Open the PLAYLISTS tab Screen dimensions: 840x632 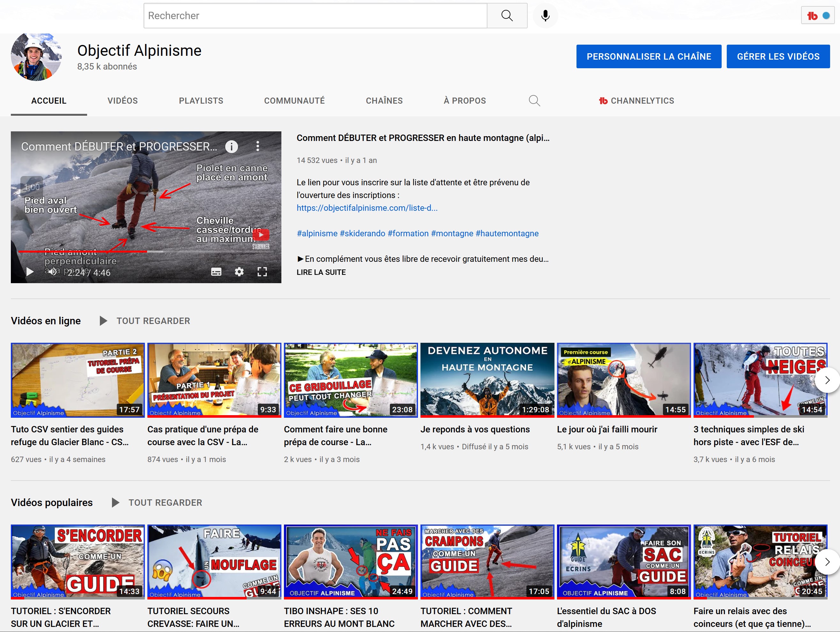click(x=201, y=100)
